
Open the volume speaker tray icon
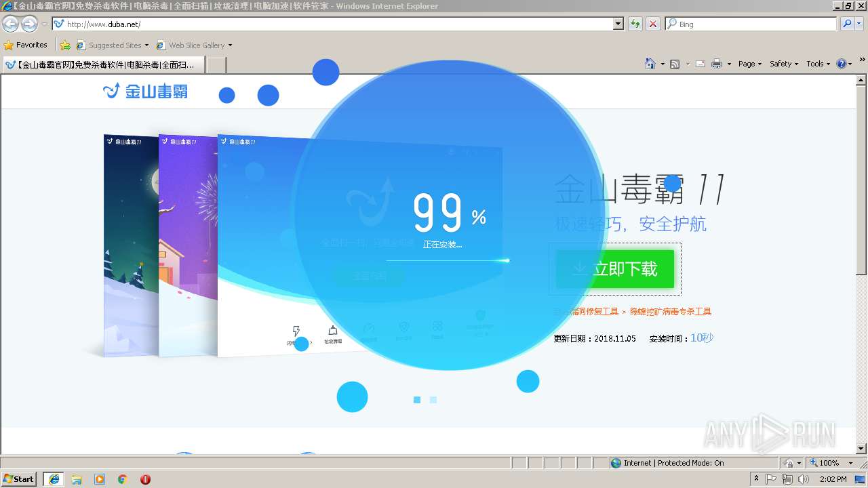tap(804, 479)
